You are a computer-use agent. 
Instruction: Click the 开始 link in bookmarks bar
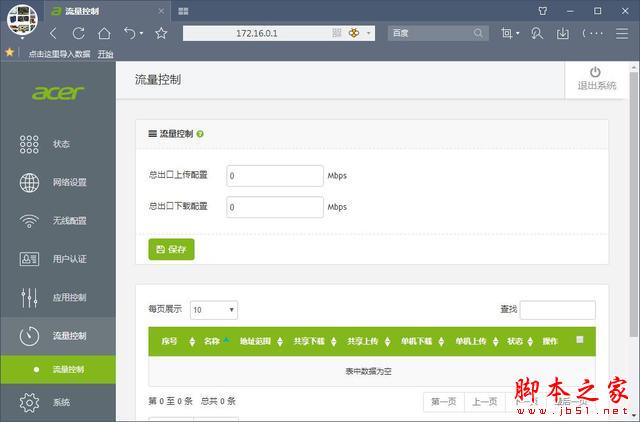tap(105, 54)
